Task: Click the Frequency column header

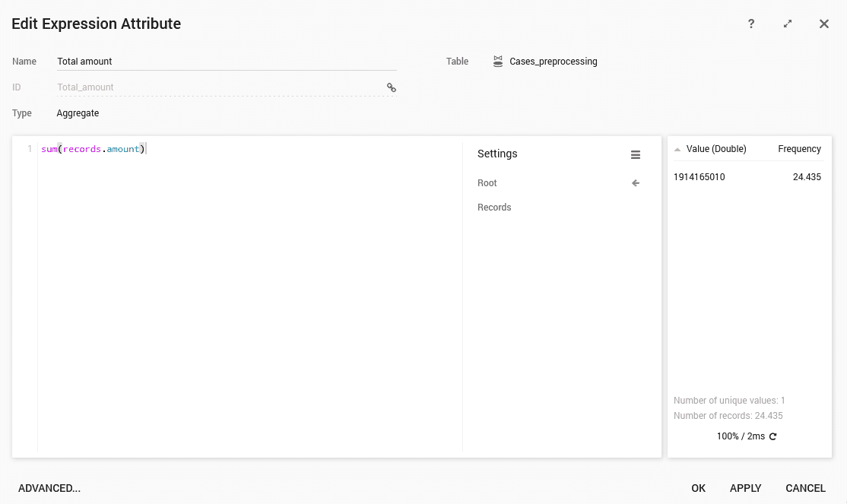Action: [x=799, y=149]
